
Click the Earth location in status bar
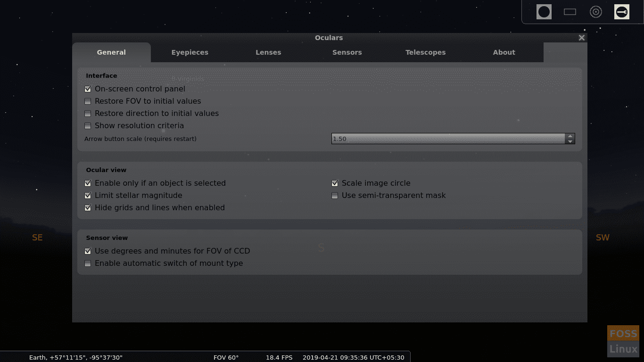tap(76, 357)
